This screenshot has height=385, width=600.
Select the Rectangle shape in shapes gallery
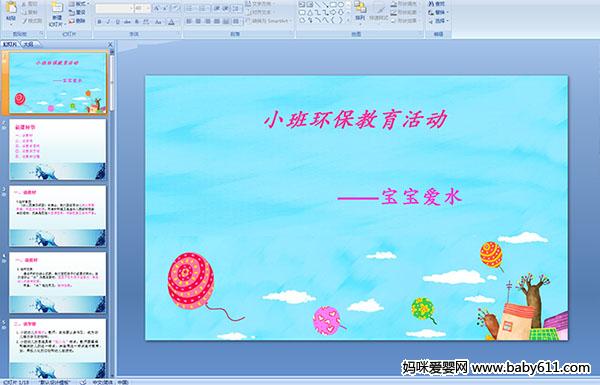coord(334,4)
